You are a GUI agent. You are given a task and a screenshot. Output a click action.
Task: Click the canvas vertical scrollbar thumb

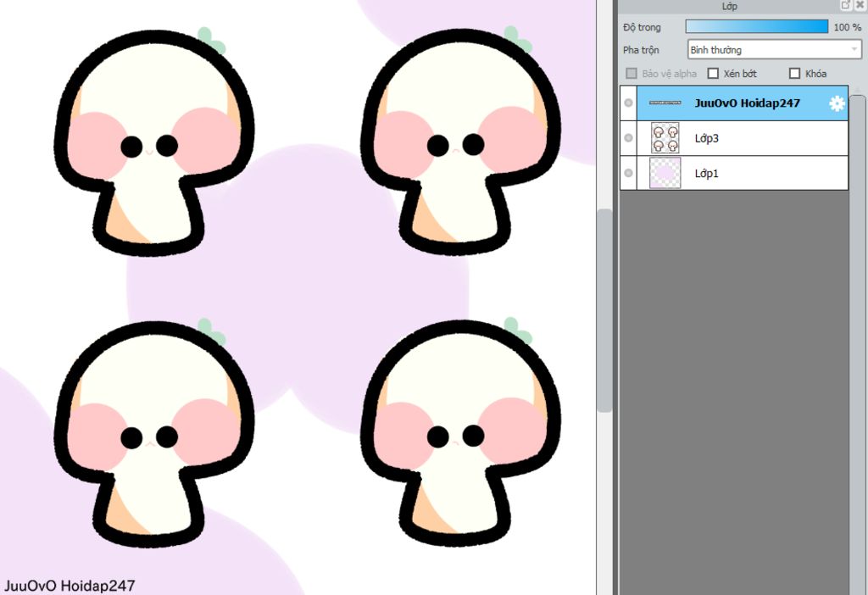click(604, 310)
